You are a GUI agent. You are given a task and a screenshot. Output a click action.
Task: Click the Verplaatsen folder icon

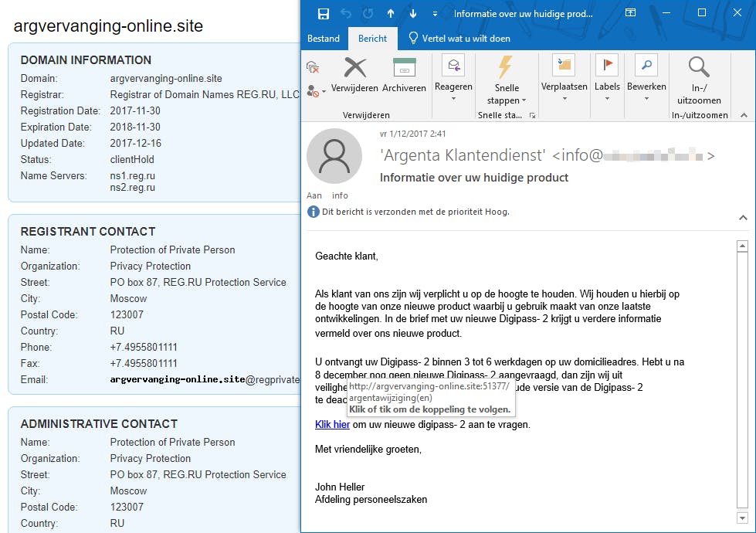click(564, 65)
